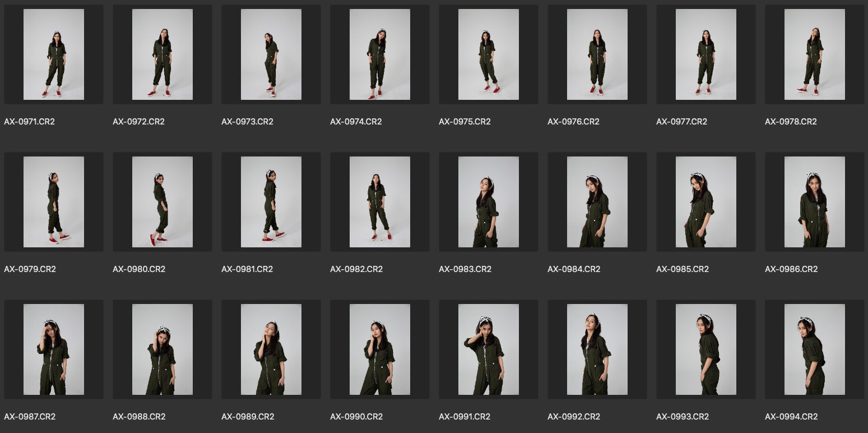868x433 pixels.
Task: Select the AX-0989.CR2 photo thumbnail
Action: 271,349
